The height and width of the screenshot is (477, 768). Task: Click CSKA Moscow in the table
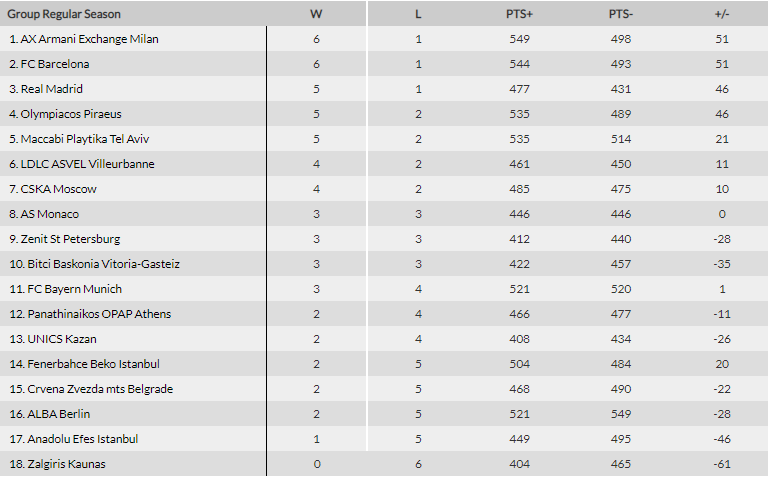pos(53,189)
